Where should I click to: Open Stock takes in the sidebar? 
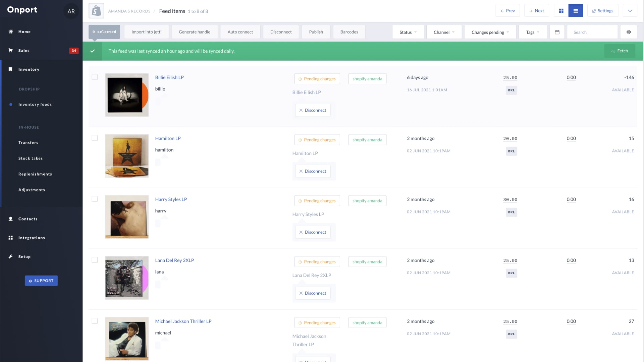click(31, 159)
